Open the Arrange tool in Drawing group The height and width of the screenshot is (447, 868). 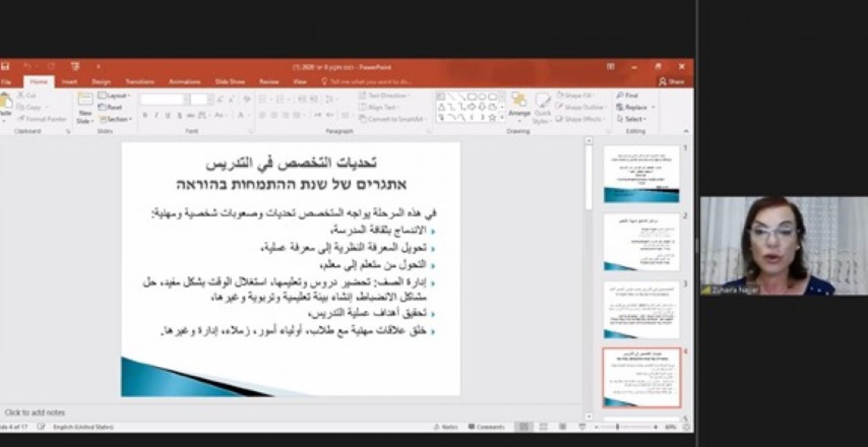coord(518,105)
